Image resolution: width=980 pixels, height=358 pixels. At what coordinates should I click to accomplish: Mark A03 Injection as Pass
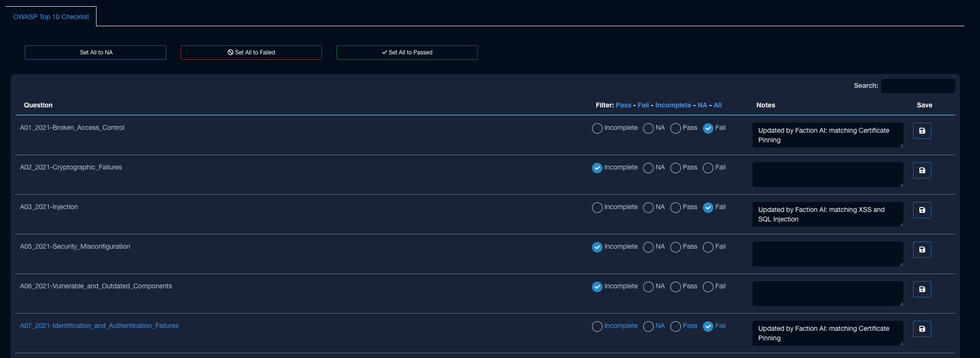[676, 208]
